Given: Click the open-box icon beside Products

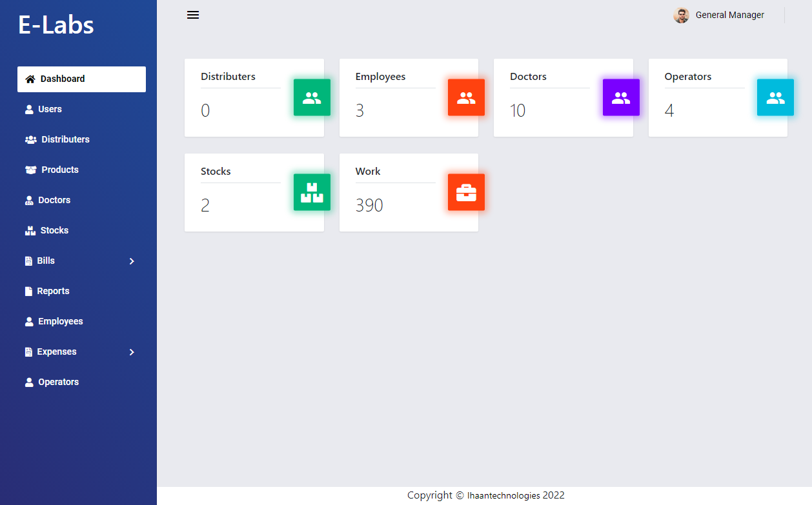Looking at the screenshot, I should tap(30, 170).
